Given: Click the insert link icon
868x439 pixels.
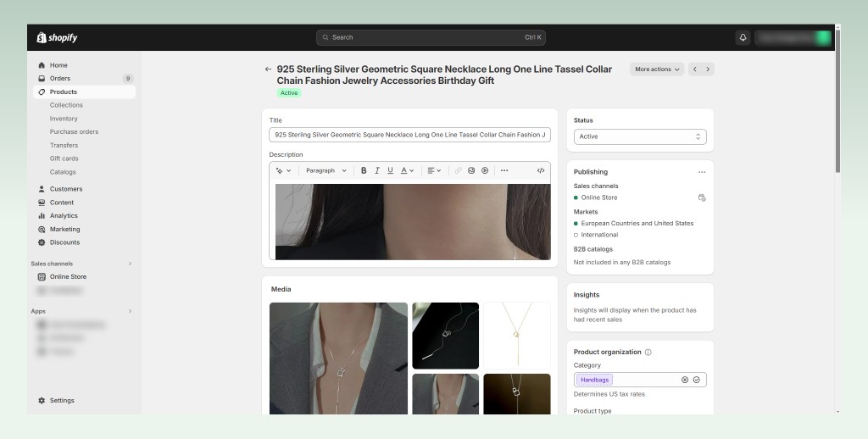Looking at the screenshot, I should coord(458,170).
